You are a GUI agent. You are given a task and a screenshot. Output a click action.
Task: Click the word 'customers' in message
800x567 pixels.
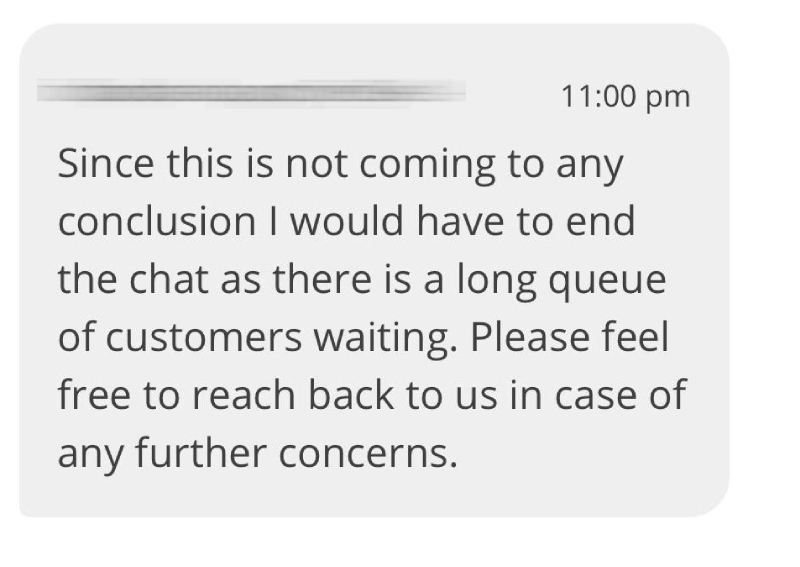[204, 338]
